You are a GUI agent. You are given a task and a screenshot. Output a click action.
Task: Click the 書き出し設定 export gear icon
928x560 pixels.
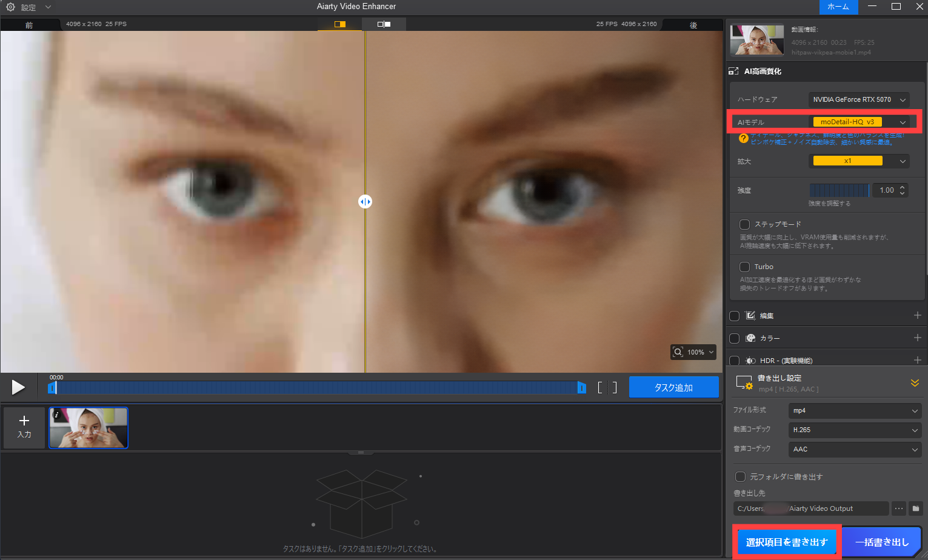[744, 382]
